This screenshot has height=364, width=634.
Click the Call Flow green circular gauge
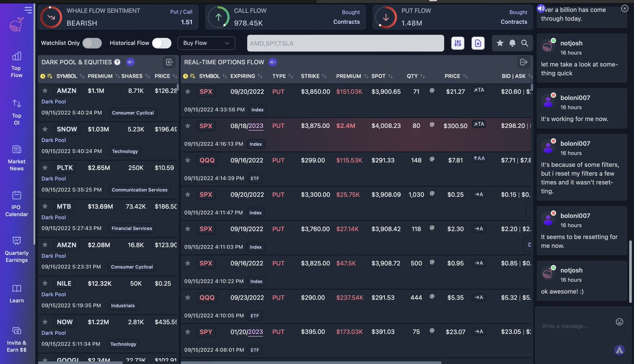pos(218,17)
